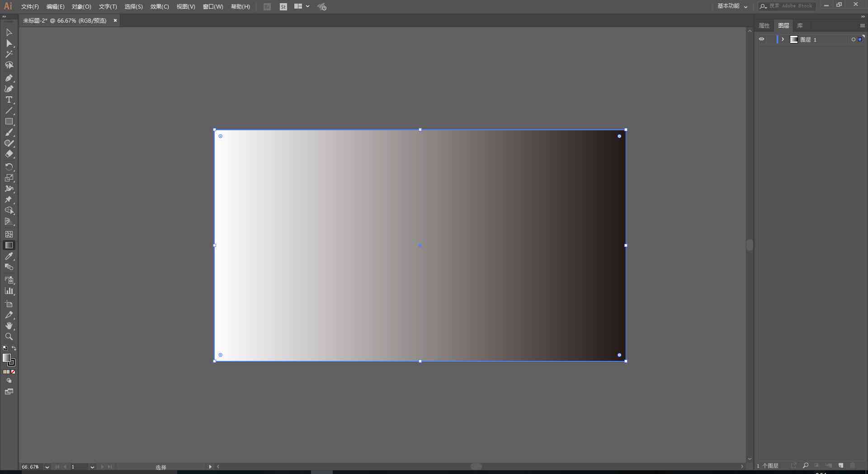Set fill to None in toolbar
Image resolution: width=868 pixels, height=474 pixels.
pos(13,372)
